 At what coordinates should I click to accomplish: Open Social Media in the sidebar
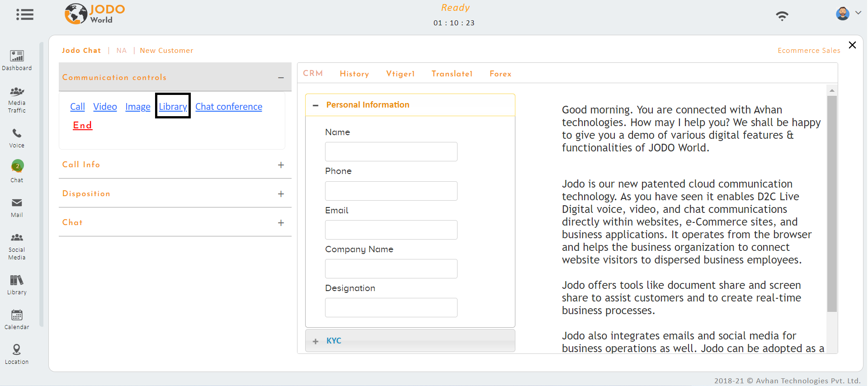click(17, 247)
